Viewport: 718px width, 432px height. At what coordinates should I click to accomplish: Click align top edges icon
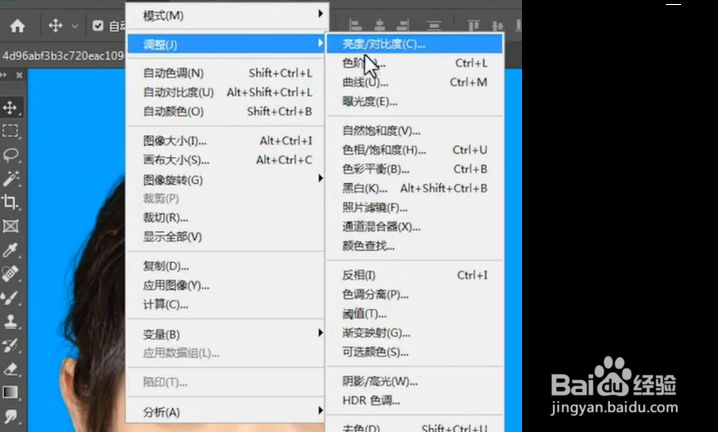[x=473, y=25]
